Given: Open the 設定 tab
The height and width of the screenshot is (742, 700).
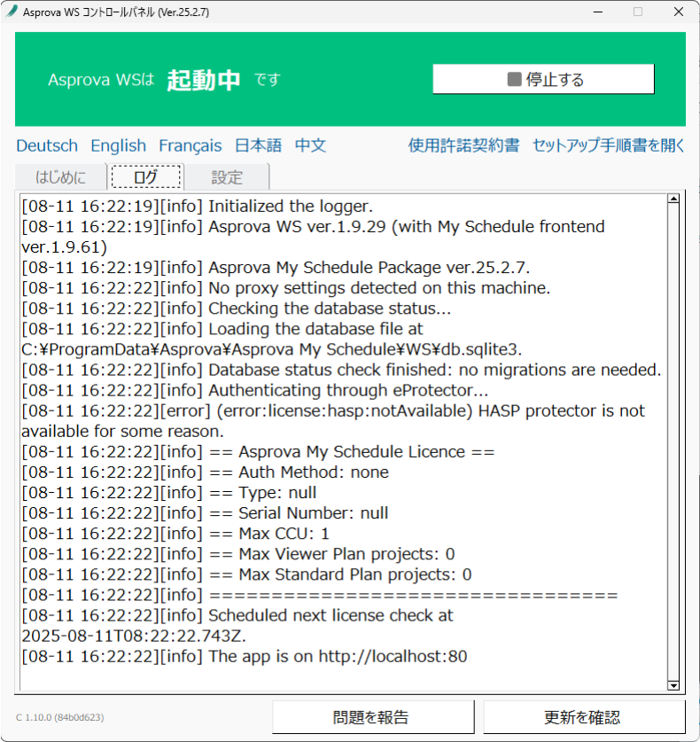Looking at the screenshot, I should tap(227, 177).
